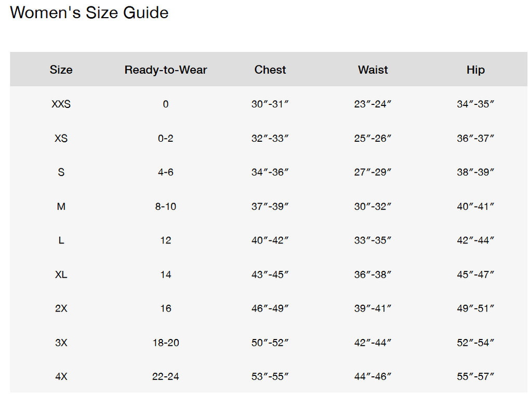Select the 34″-36″ chest measurement
Image resolution: width=532 pixels, height=394 pixels.
(x=270, y=172)
